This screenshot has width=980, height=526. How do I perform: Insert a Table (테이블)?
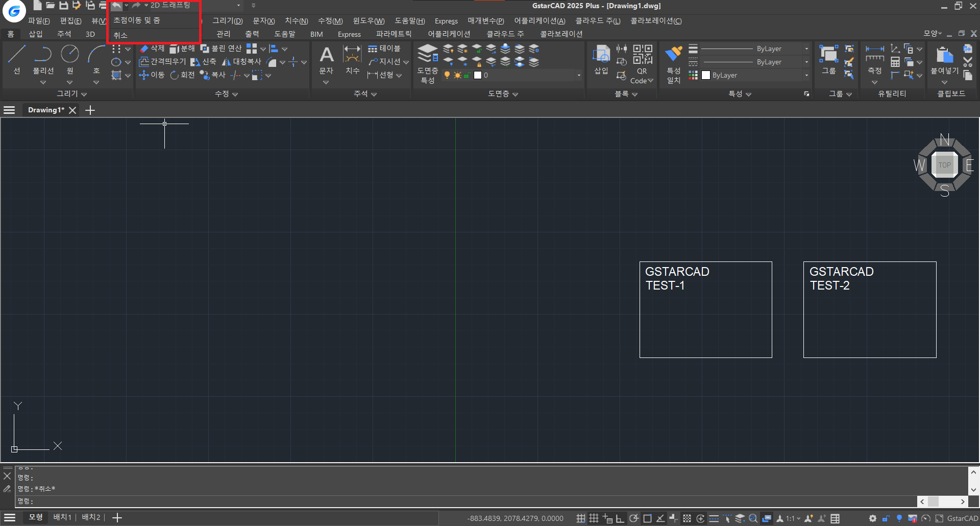[384, 49]
